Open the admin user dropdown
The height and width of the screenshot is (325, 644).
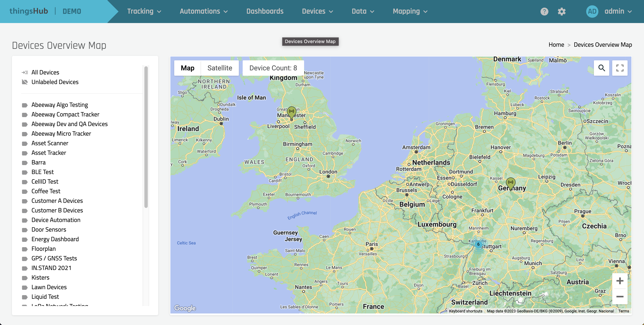coord(618,12)
